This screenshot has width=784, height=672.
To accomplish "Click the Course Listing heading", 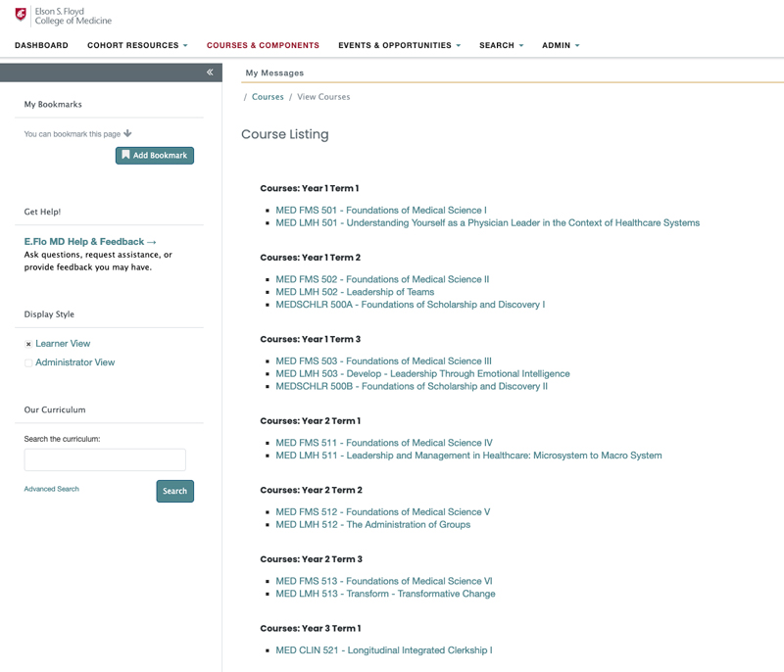I will coord(285,134).
